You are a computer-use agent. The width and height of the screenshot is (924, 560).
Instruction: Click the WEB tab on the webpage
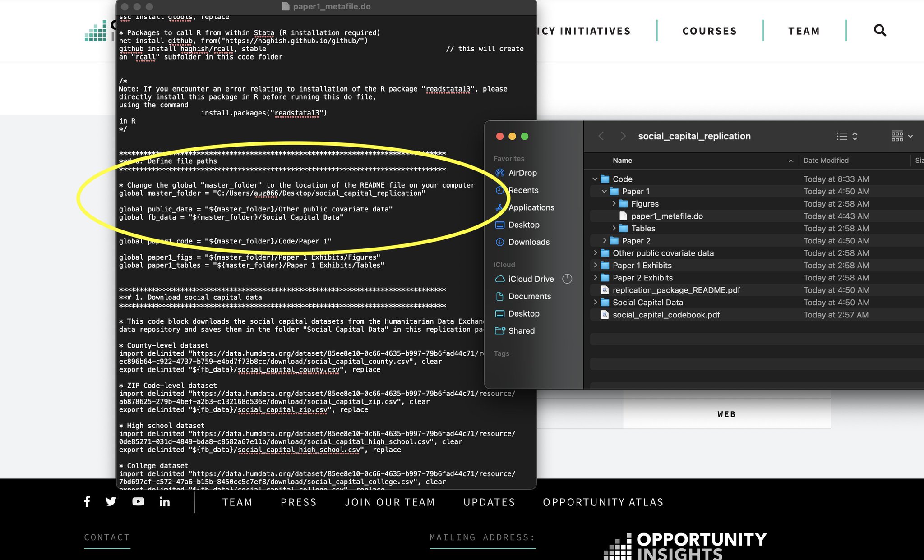(726, 414)
